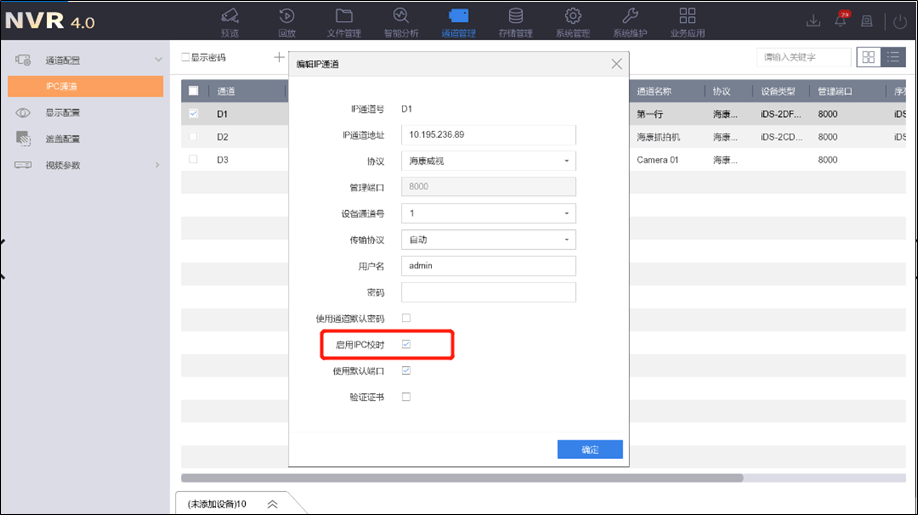918x515 pixels.
Task: Switch to grid thumbnail view
Action: point(868,57)
